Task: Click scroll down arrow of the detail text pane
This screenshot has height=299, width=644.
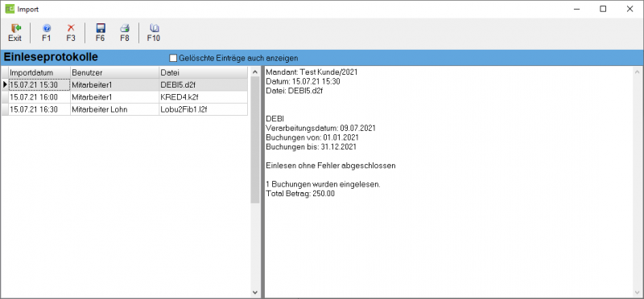Action: tap(637, 293)
